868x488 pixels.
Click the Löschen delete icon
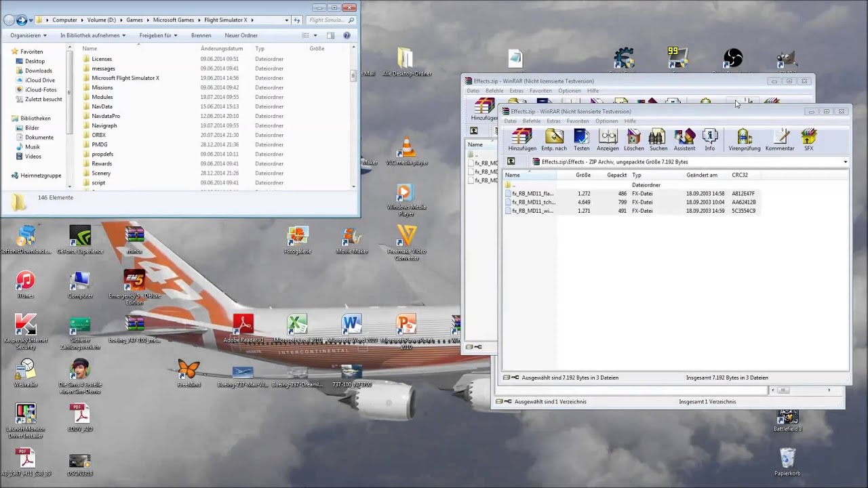633,139
